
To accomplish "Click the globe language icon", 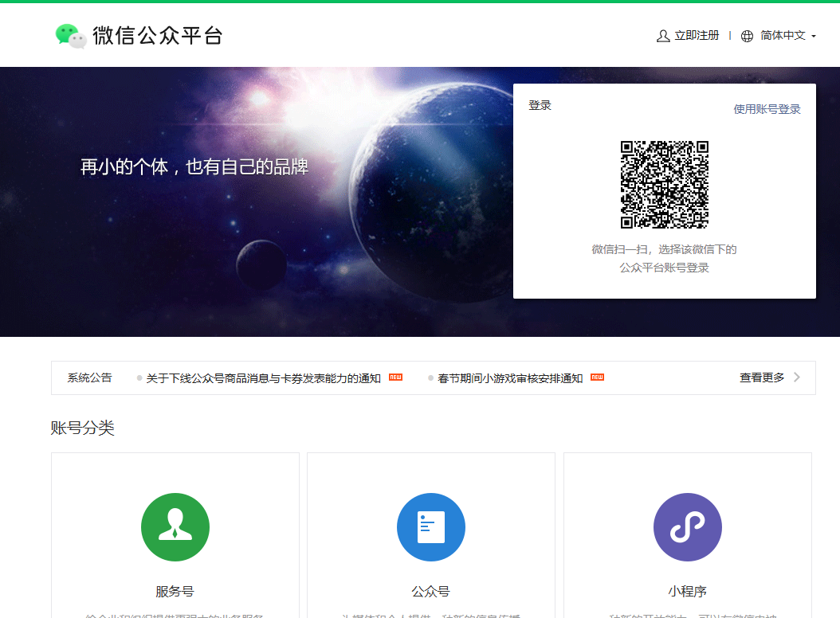I will coord(747,36).
